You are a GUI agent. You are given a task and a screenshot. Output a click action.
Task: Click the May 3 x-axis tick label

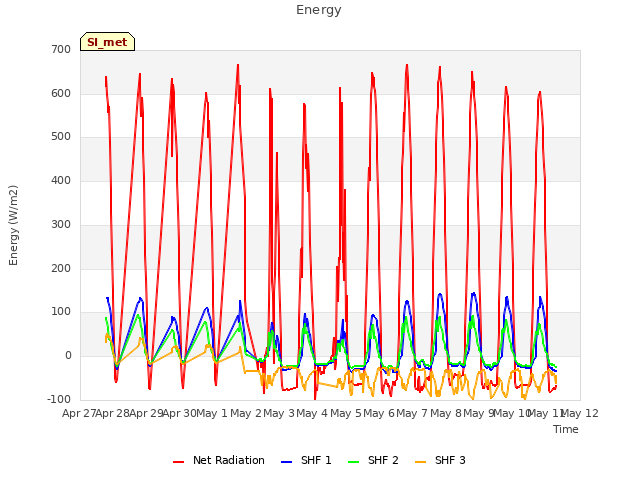pos(279,413)
